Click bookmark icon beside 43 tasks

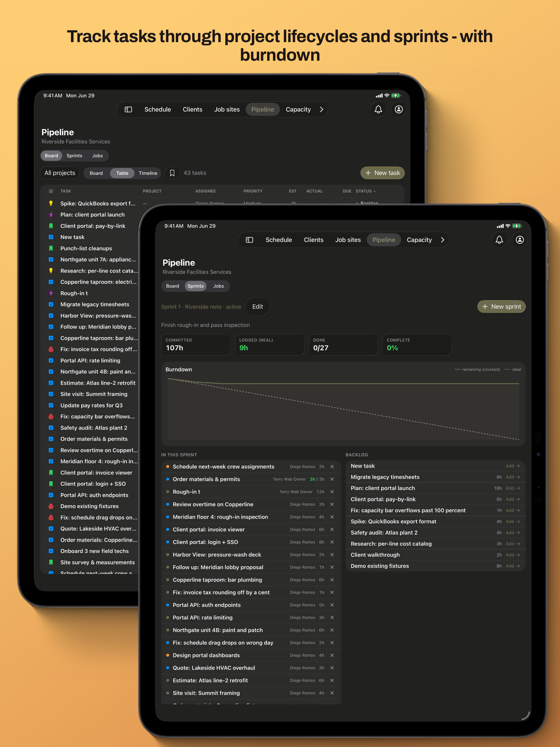(x=172, y=173)
